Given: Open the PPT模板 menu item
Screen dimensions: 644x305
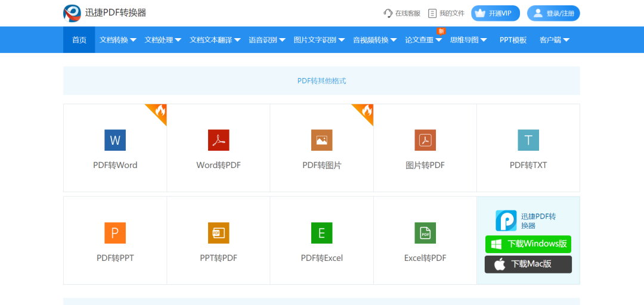Looking at the screenshot, I should 513,40.
